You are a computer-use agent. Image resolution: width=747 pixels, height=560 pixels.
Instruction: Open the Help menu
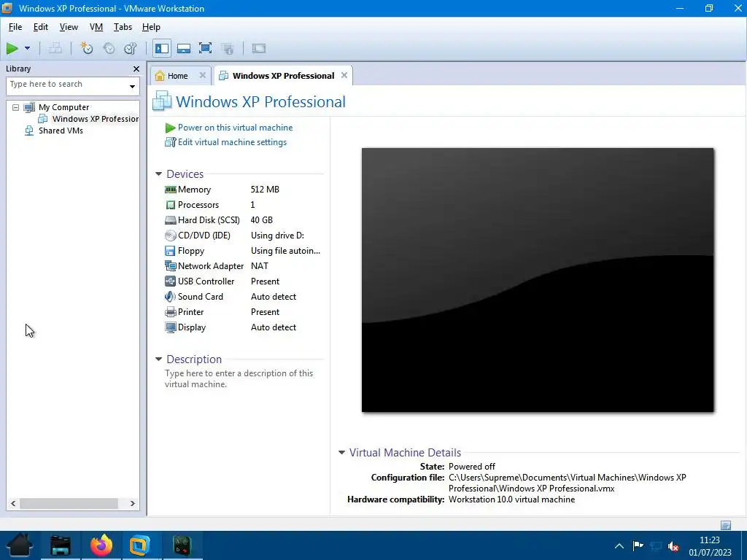pos(151,27)
